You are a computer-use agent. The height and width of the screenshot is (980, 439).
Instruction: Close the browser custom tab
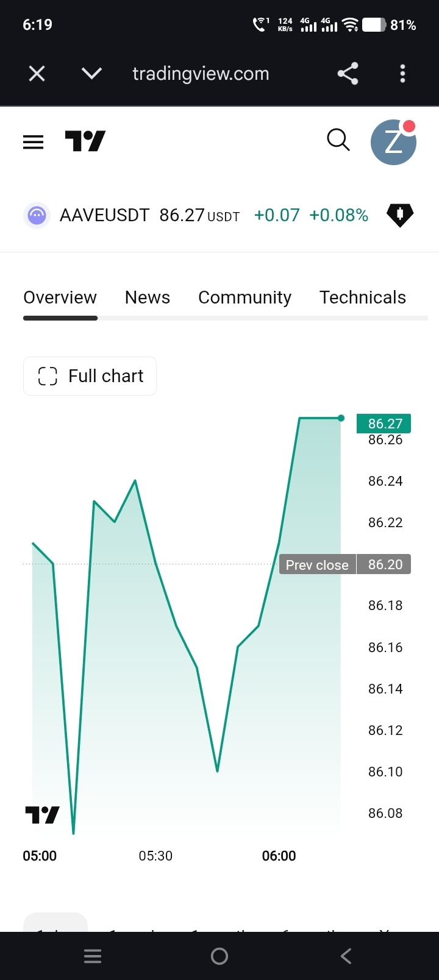[x=37, y=74]
